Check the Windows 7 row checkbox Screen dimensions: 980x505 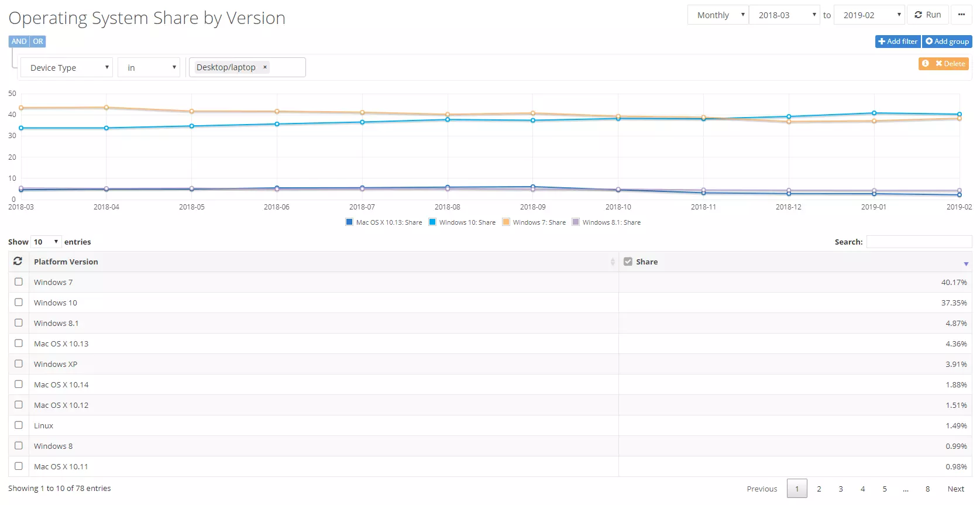(x=19, y=282)
